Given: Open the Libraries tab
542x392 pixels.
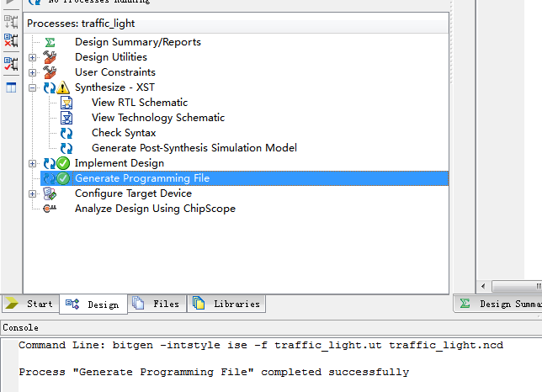Looking at the screenshot, I should [x=226, y=304].
